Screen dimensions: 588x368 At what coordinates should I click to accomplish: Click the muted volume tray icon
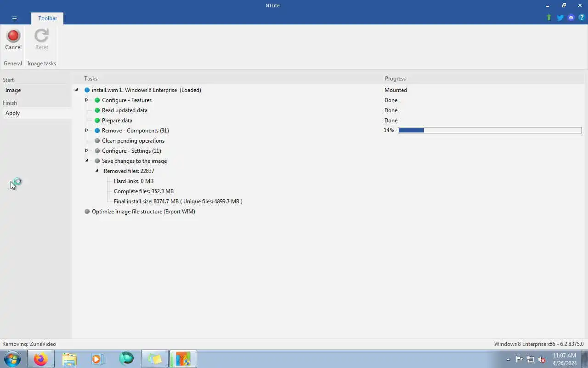pos(542,359)
